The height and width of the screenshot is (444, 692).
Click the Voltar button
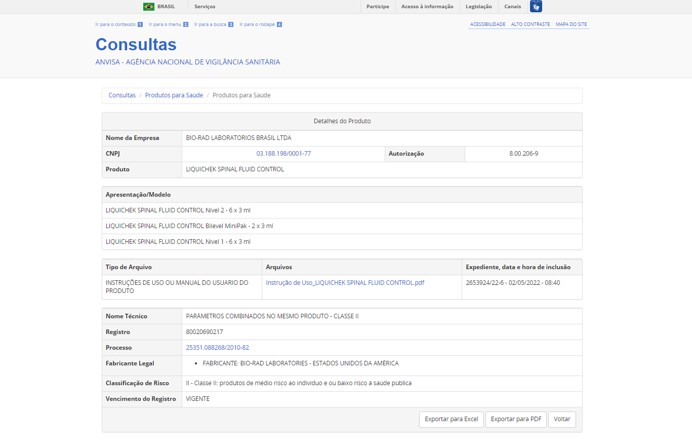[x=562, y=419]
